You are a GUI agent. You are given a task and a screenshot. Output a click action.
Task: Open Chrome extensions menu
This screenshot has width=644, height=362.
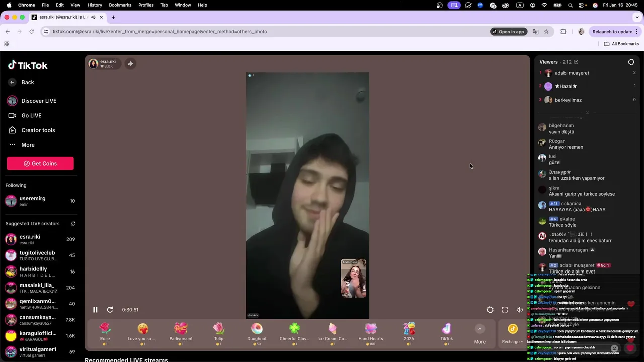coord(563,32)
